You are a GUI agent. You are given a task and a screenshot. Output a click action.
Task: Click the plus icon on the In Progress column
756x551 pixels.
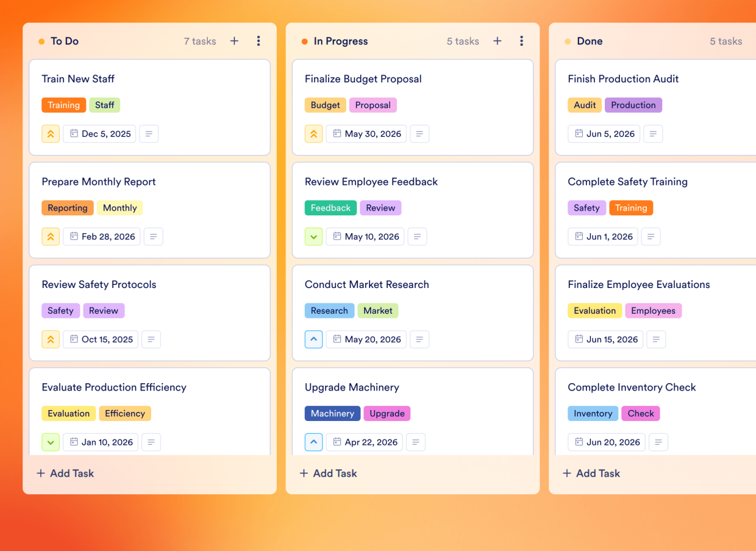497,41
